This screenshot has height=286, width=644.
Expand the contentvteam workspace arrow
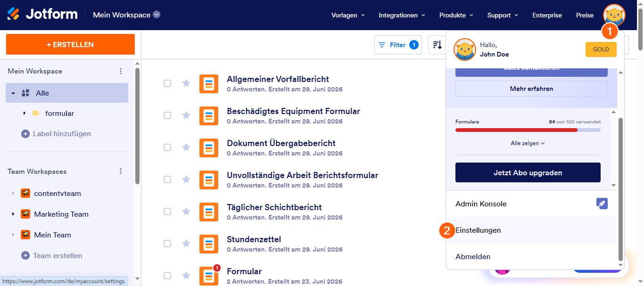(x=13, y=194)
